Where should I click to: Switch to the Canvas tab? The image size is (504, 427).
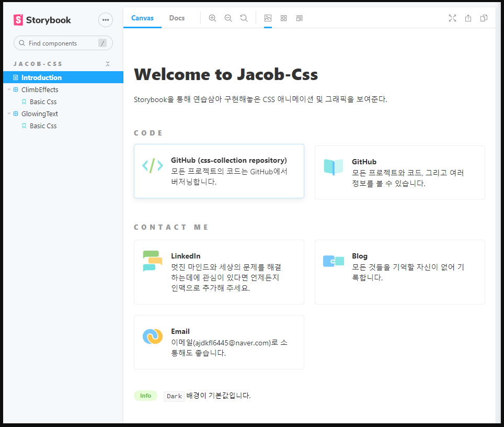tap(142, 18)
